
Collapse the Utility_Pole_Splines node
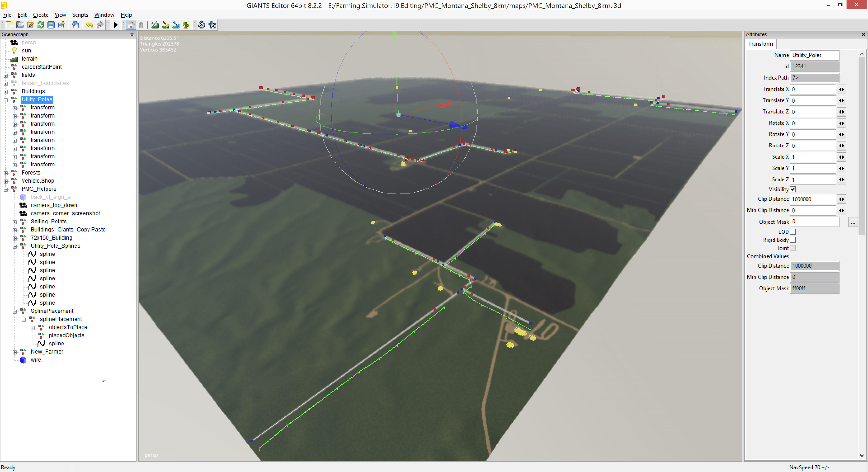point(15,246)
